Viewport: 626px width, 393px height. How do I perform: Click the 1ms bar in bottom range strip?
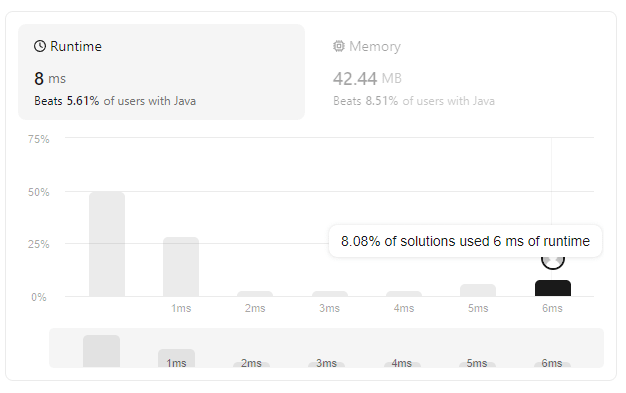(176, 358)
